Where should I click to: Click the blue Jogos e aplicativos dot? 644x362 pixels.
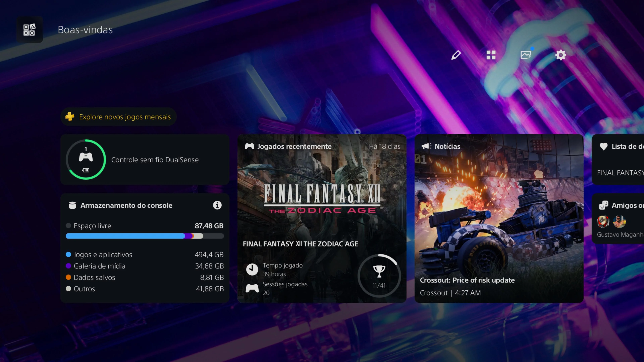tap(68, 254)
